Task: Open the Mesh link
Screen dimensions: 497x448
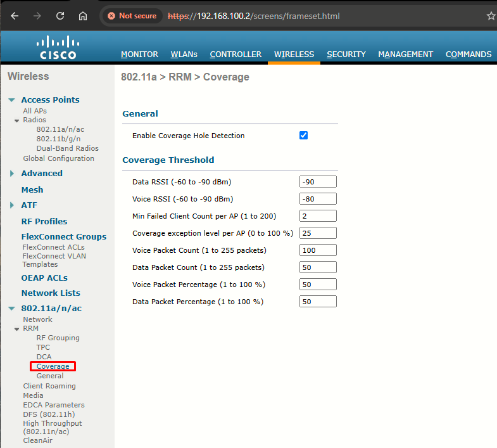Action: 32,189
